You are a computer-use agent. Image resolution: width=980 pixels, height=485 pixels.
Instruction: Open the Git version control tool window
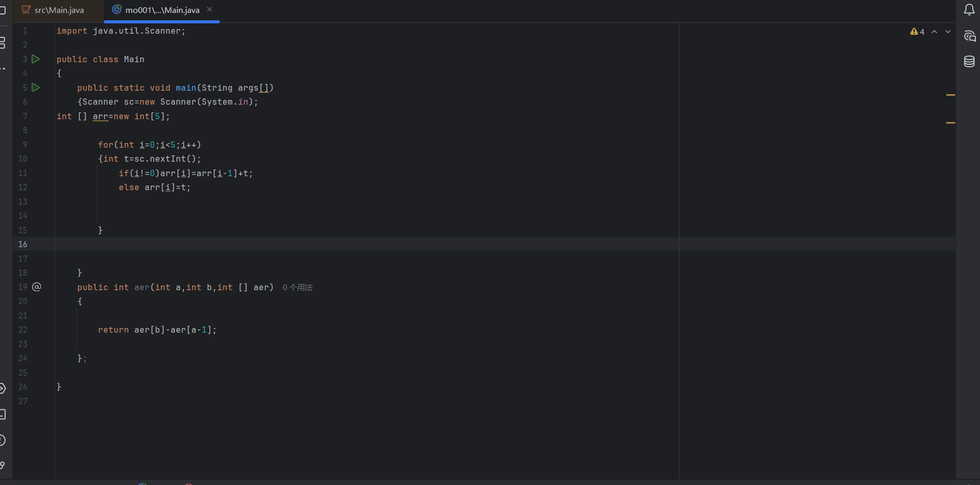click(3, 465)
